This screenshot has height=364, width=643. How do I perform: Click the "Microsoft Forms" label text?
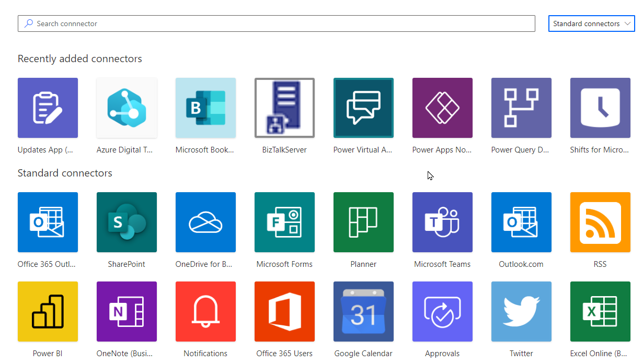tap(284, 264)
